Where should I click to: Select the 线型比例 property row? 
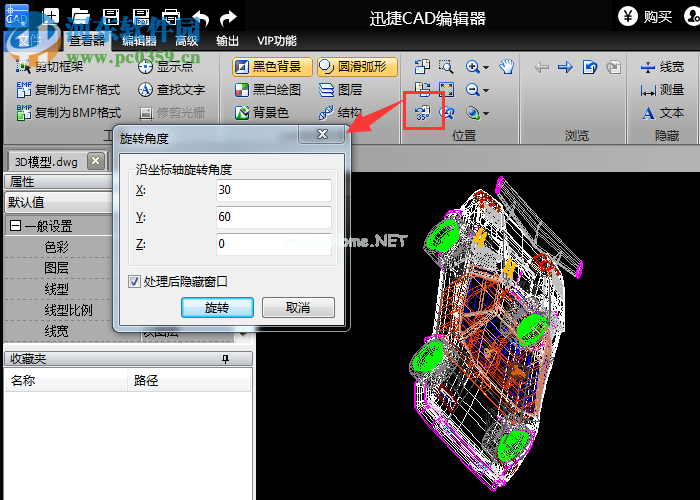[68, 310]
